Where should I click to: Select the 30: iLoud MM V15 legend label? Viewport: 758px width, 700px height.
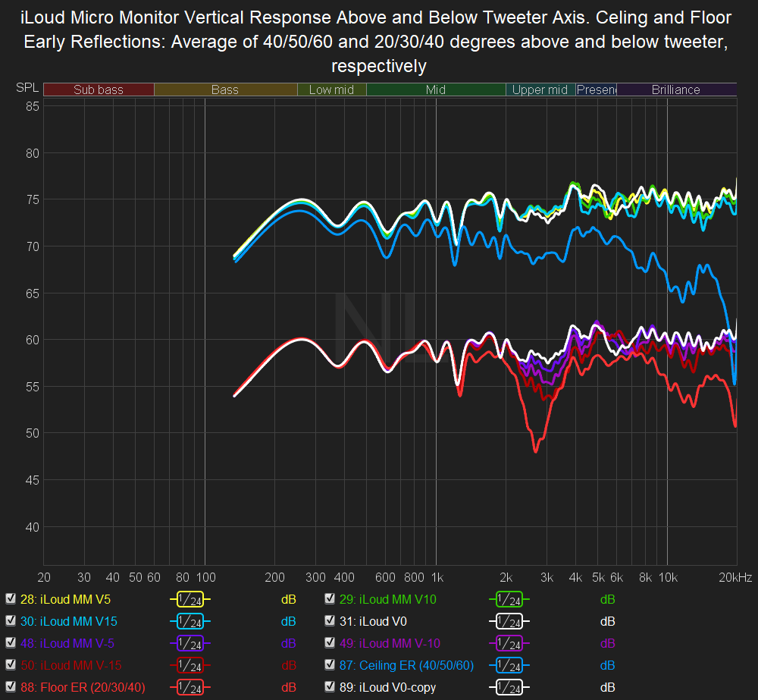[x=69, y=621]
